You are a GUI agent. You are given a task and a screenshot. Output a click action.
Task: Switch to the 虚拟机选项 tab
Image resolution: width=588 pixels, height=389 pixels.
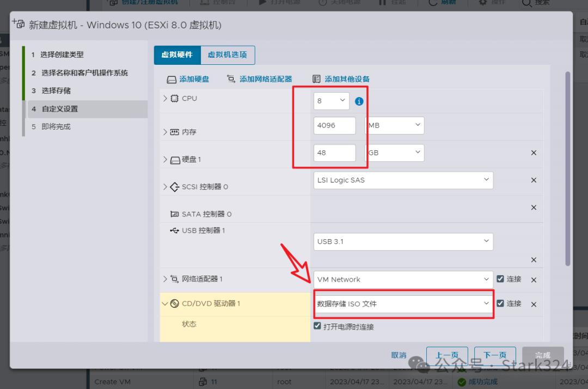228,55
